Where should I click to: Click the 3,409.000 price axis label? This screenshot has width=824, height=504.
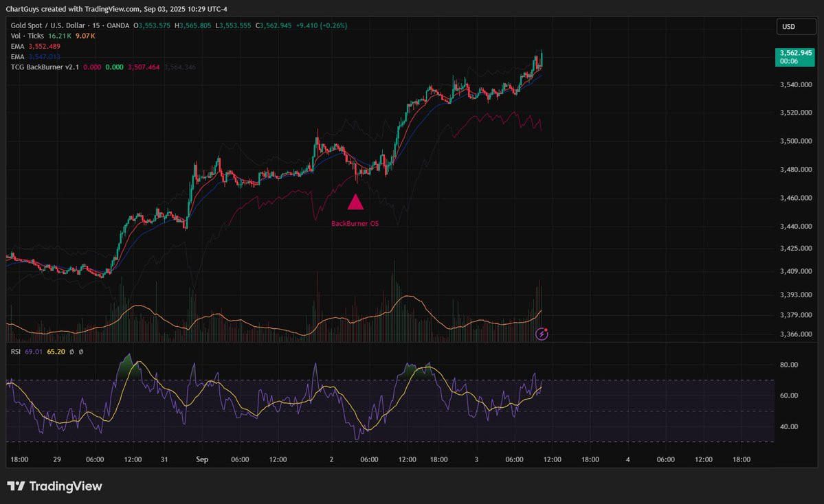(796, 271)
